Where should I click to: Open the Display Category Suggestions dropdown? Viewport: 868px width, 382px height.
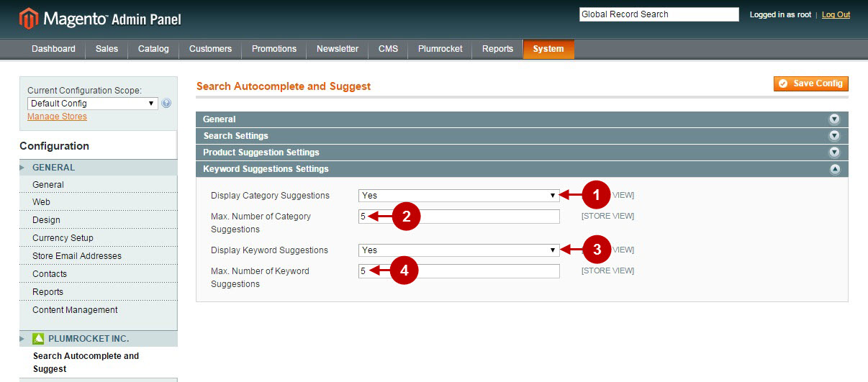click(x=459, y=195)
